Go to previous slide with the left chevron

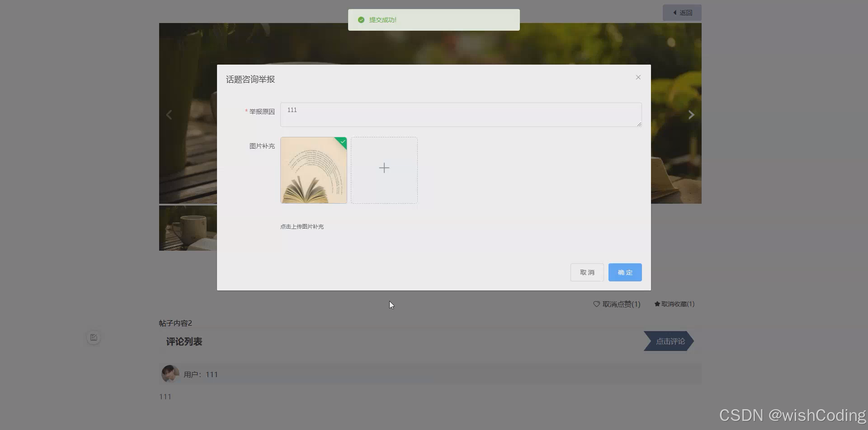coord(169,114)
